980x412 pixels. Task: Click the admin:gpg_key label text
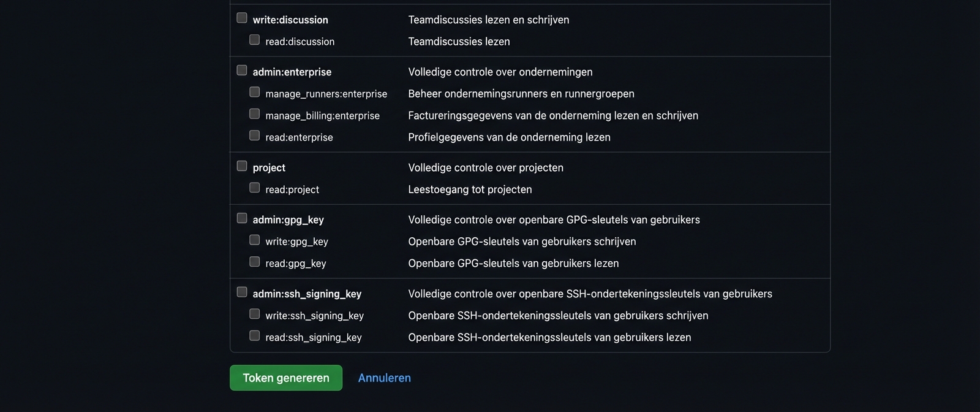coord(288,219)
